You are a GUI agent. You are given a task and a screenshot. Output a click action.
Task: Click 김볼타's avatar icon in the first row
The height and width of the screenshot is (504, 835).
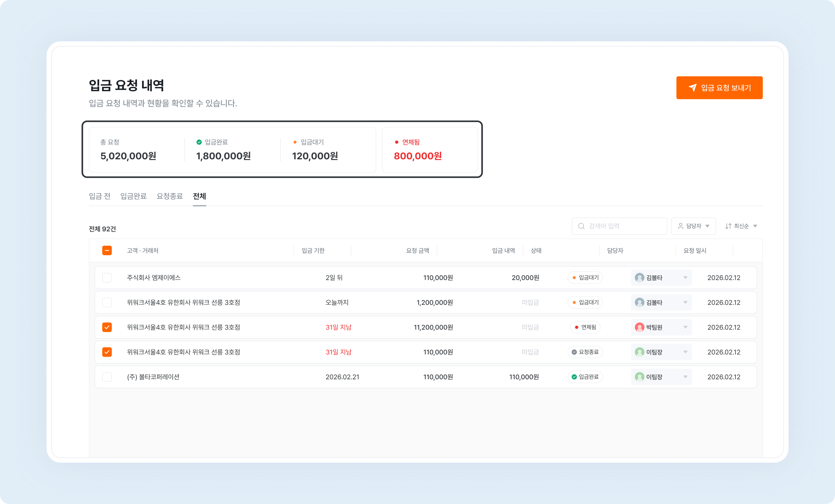pos(639,278)
